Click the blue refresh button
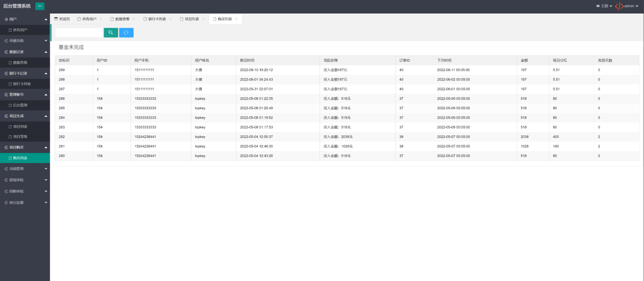 point(126,33)
